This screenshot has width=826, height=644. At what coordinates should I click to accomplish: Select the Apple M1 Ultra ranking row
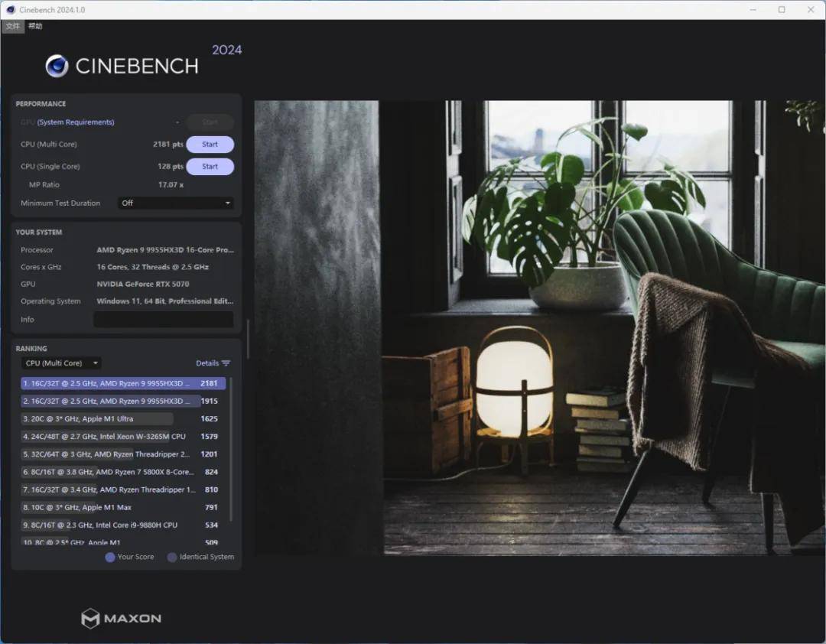click(123, 418)
